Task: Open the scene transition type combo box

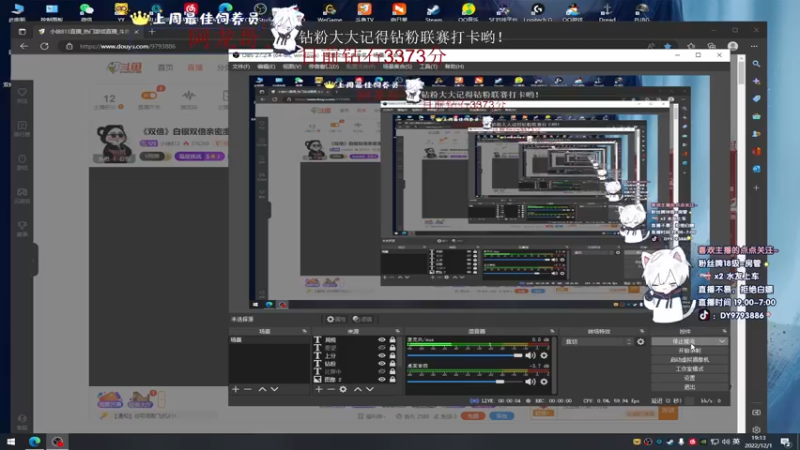Action: (x=598, y=342)
